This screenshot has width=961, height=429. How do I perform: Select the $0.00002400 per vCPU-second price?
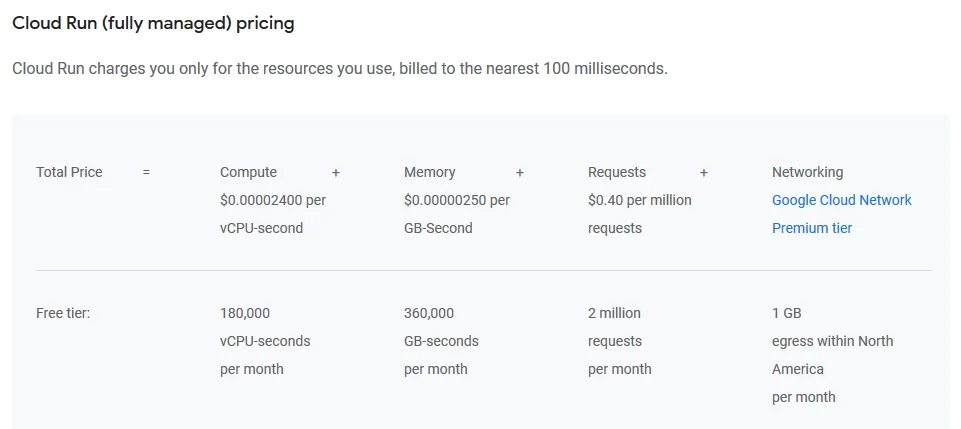pos(273,214)
